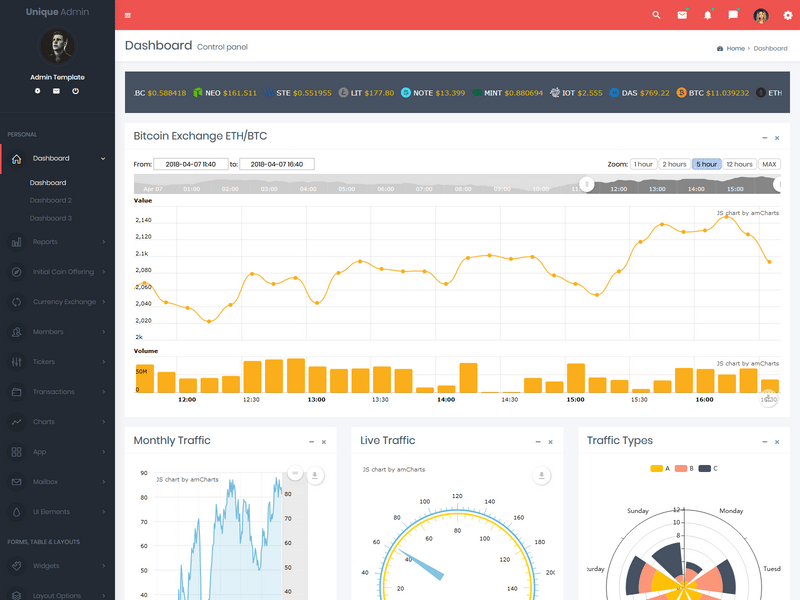Expand the Transactions submenu arrow
Viewport: 800px width, 600px height.
[x=104, y=392]
